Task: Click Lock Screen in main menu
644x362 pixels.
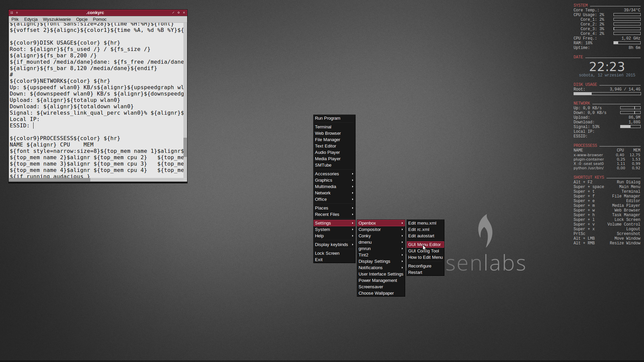Action: 327,253
